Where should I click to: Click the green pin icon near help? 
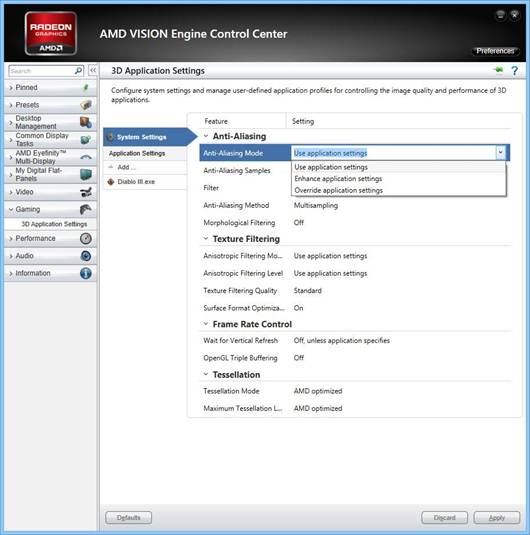pyautogui.click(x=498, y=70)
